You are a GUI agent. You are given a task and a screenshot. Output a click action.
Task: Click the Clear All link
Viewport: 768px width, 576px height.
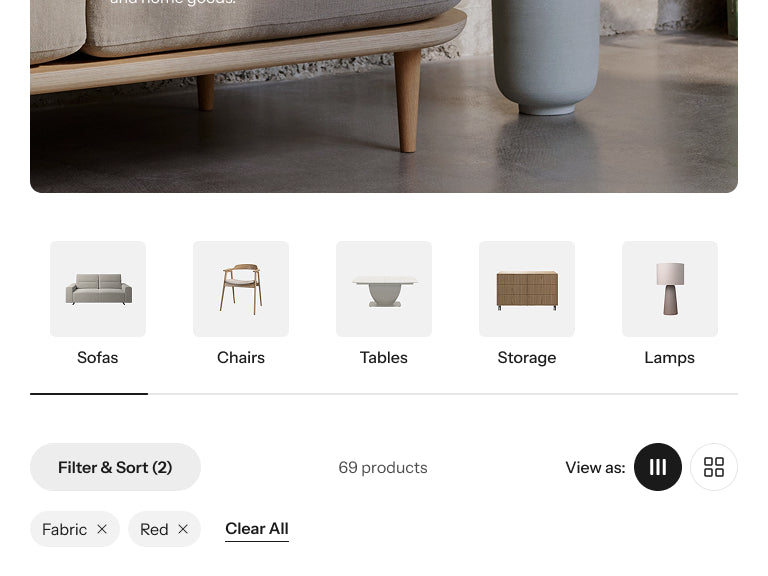257,529
